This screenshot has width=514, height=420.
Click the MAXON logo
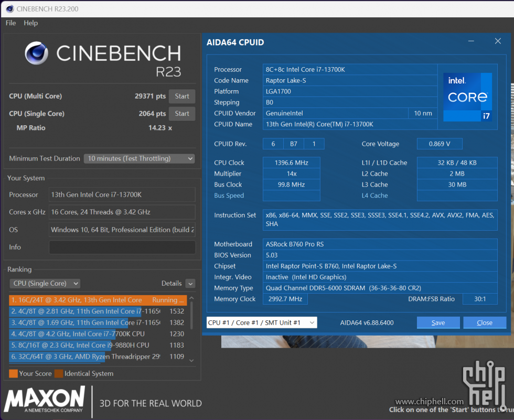pyautogui.click(x=45, y=399)
